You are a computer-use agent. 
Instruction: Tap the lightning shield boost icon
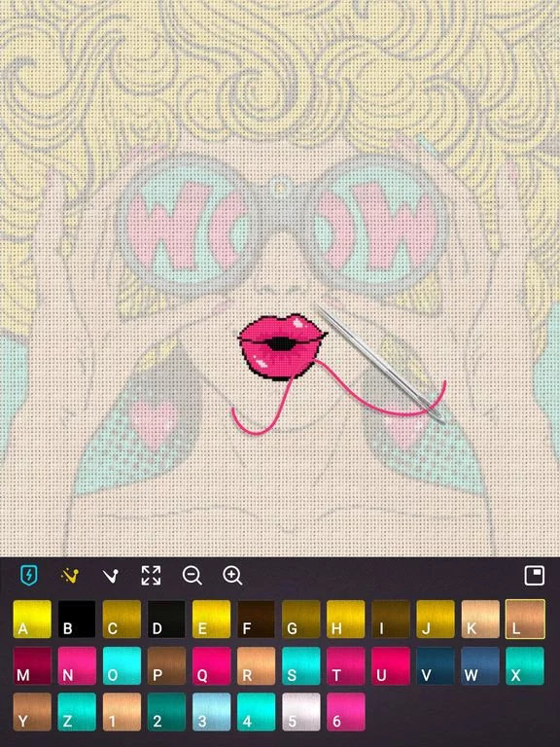[29, 576]
